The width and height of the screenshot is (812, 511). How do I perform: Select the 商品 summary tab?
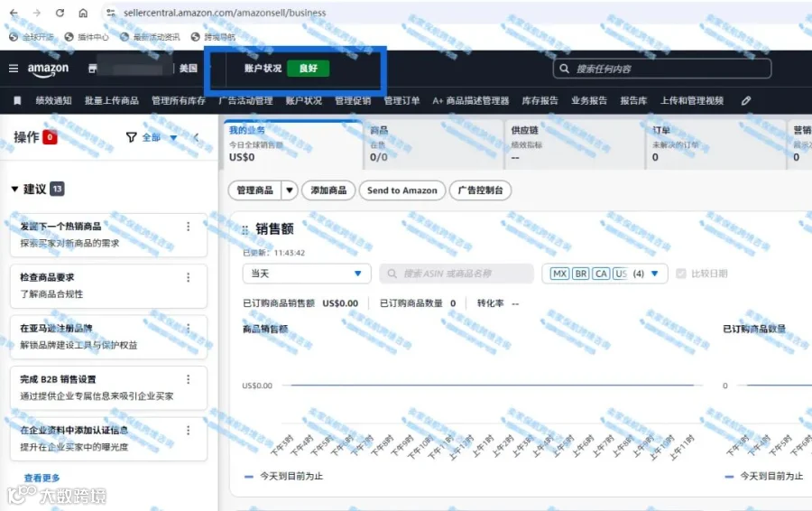[433, 144]
